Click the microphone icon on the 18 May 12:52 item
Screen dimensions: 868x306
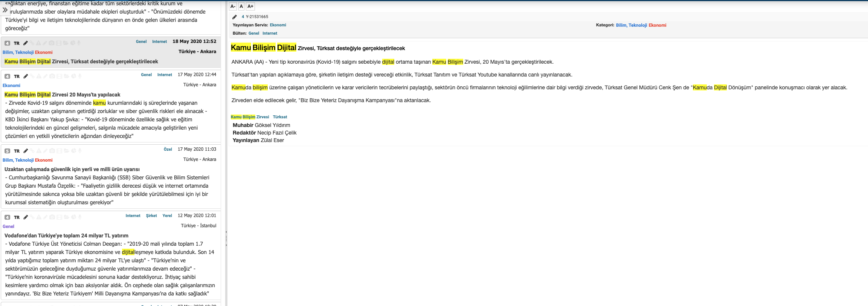pos(79,43)
